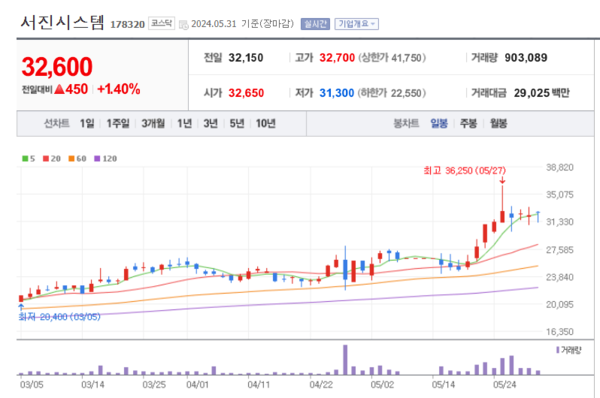The image size is (600, 398).
Task: Click the current price 32,600
Action: (x=57, y=67)
